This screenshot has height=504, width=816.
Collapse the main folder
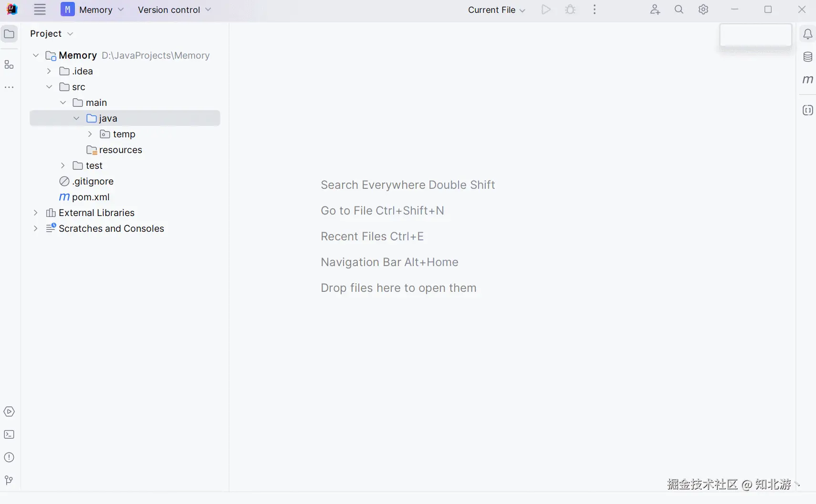click(x=63, y=103)
